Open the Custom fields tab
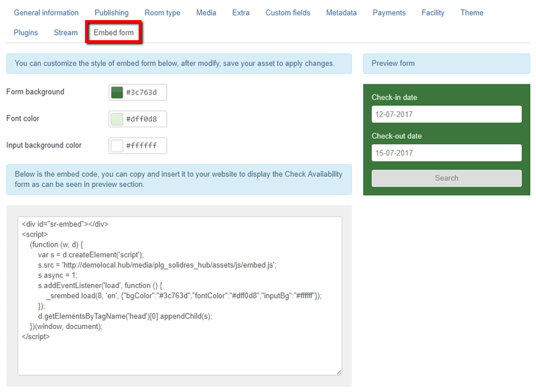536x392 pixels. tap(287, 12)
